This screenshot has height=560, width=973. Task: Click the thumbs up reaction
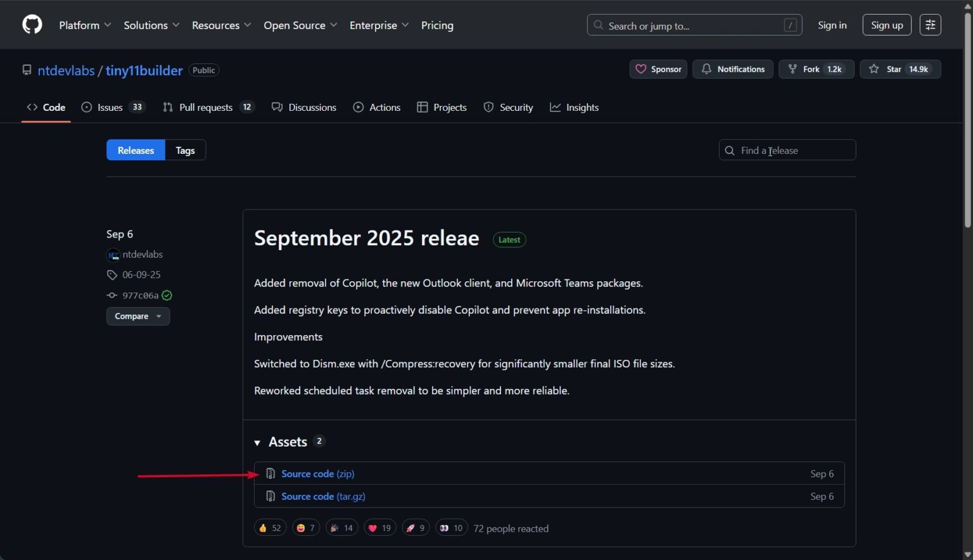coord(270,528)
